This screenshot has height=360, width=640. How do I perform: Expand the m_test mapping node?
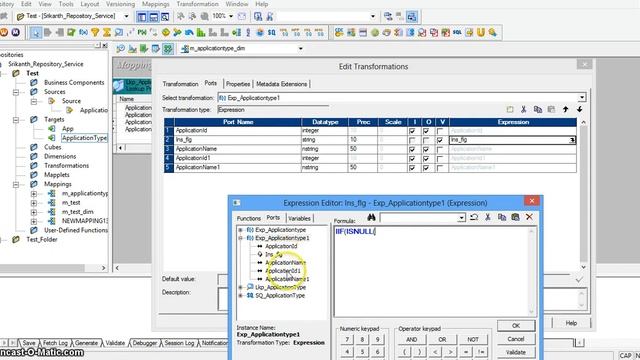point(34,203)
